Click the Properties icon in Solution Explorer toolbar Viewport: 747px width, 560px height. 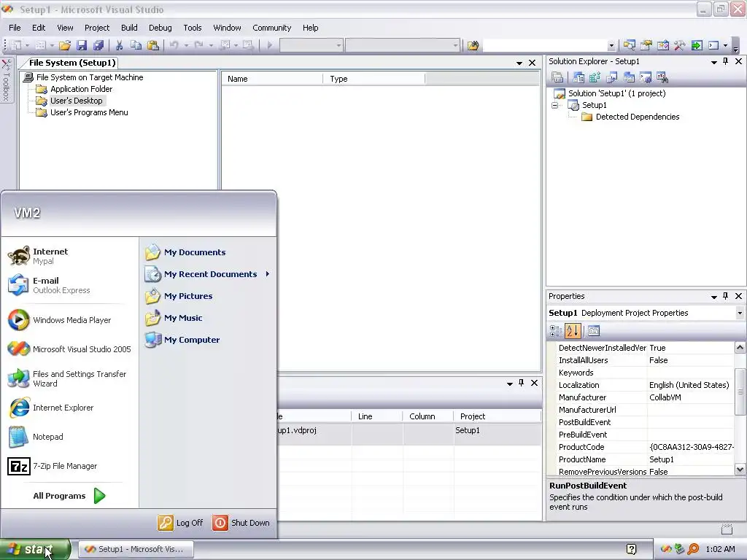pos(557,77)
